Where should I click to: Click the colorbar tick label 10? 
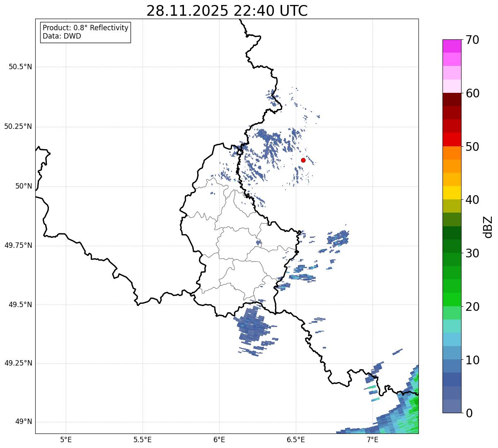point(472,360)
